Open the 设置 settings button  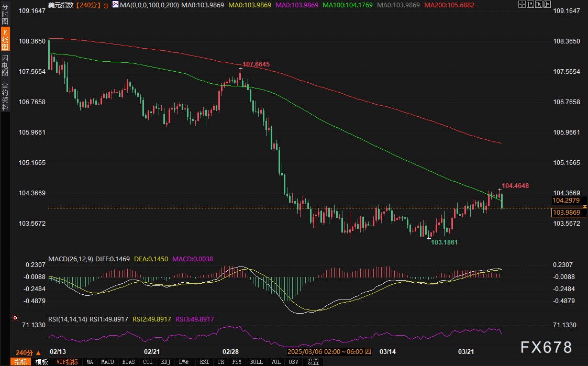[x=313, y=362]
